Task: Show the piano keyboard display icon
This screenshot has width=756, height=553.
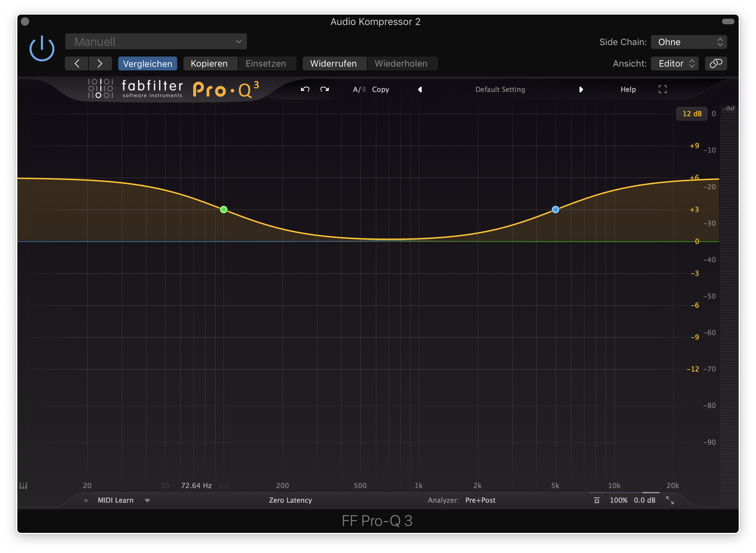Action: tap(23, 486)
